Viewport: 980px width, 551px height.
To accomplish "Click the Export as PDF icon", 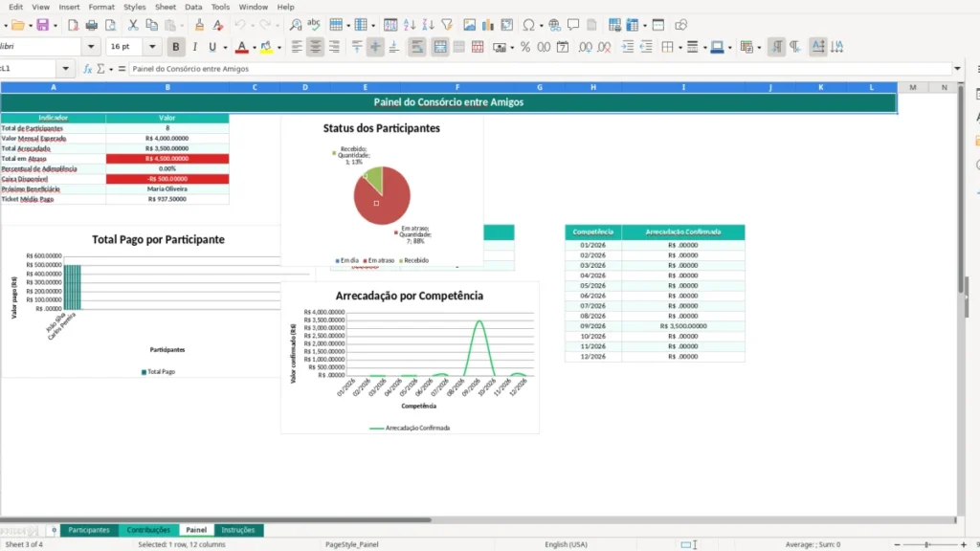I will coord(73,25).
